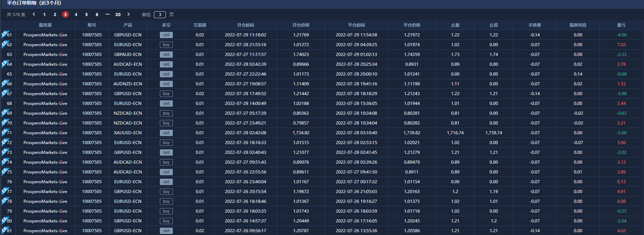Image resolution: width=644 pixels, height=235 pixels.
Task: Click the 止损 column header
Action: 494,25
